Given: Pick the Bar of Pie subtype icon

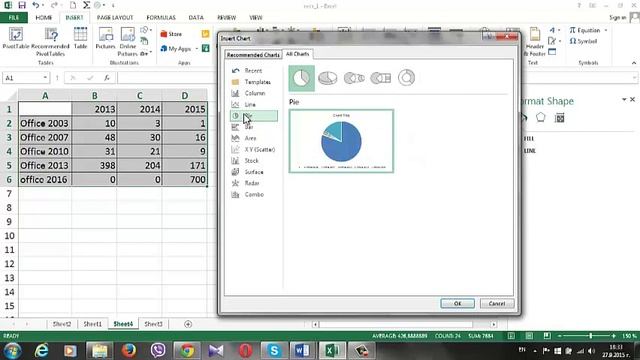Looking at the screenshot, I should click(380, 78).
